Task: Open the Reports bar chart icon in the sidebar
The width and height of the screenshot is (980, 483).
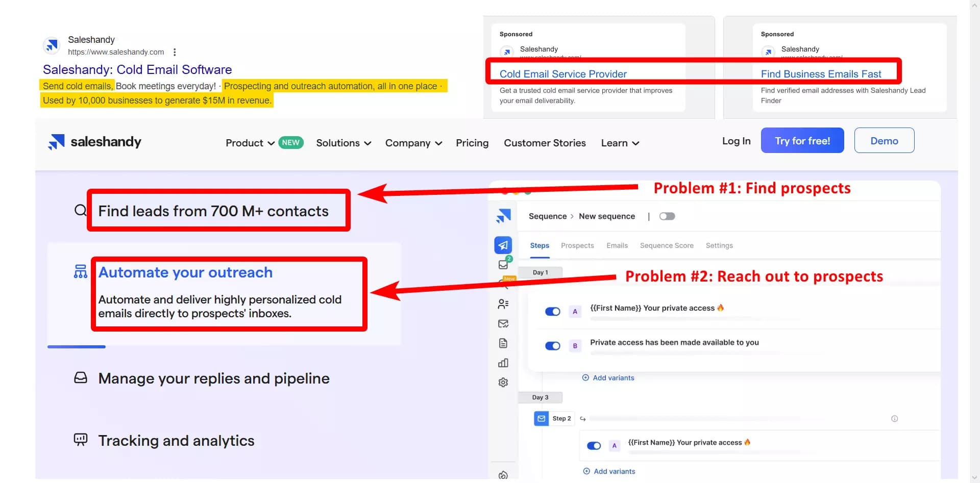Action: coord(503,363)
